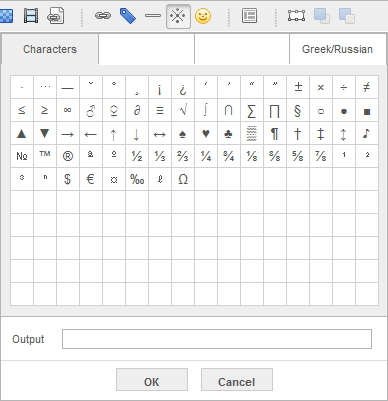Insert the upward triangle ▲ character
388x401 pixels.
pos(22,133)
